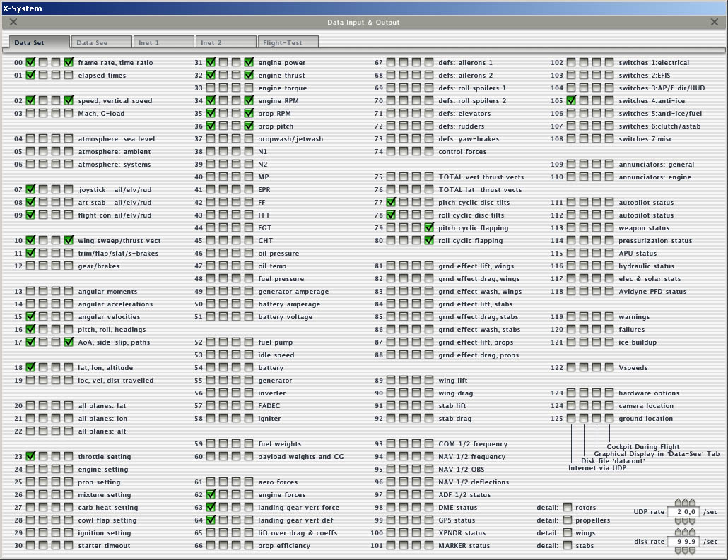The width and height of the screenshot is (728, 560).
Task: Uncheck UDP output for lat, lon, altitude
Action: coord(30,367)
